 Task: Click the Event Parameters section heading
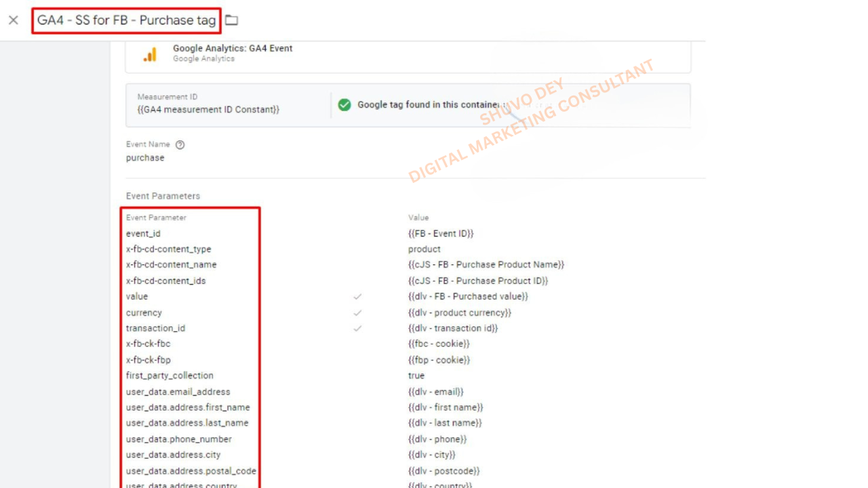[163, 196]
